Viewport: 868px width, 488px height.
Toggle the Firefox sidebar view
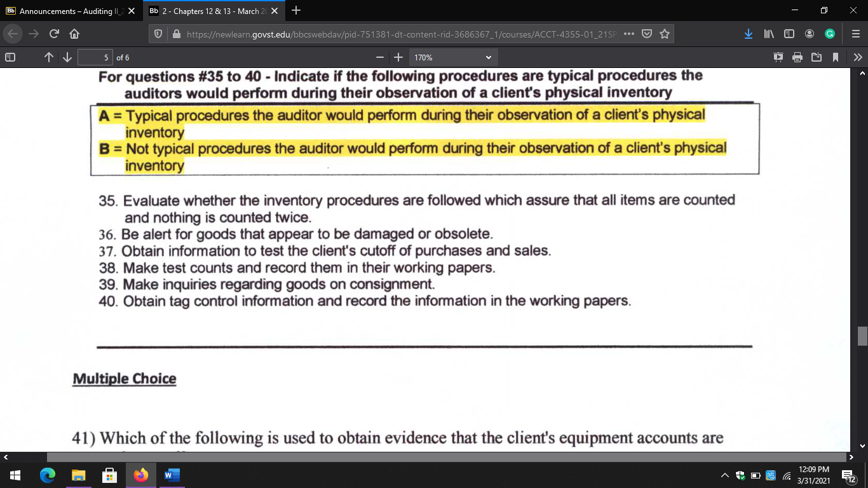(789, 35)
